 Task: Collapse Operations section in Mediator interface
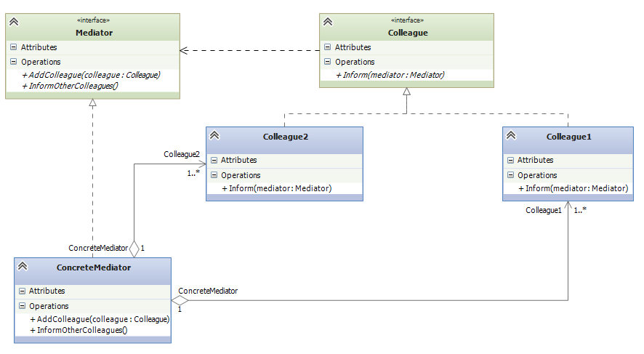click(14, 62)
